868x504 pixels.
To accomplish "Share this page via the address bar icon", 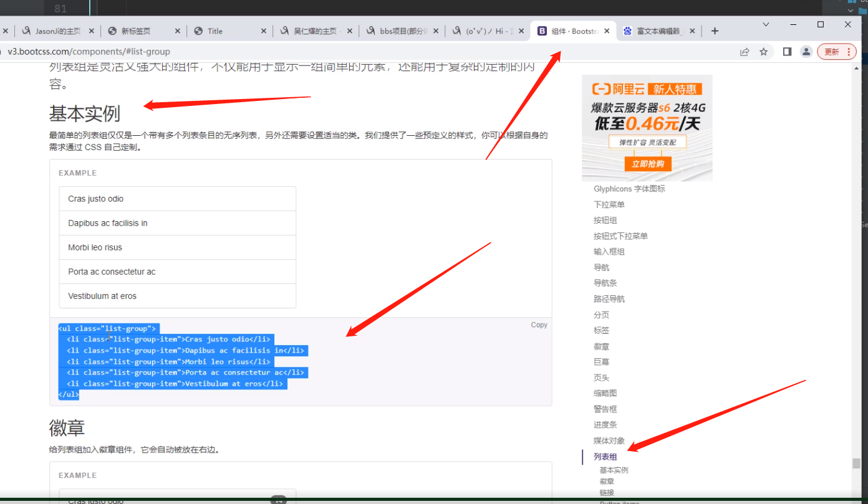I will click(745, 52).
